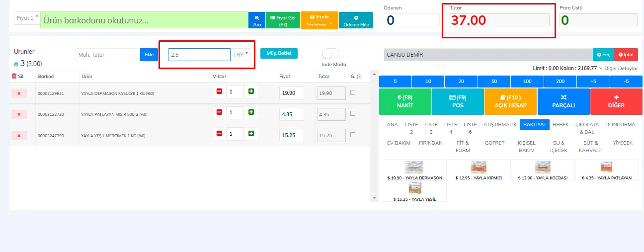Image resolution: width=644 pixels, height=252 pixels.
Task: Click the -5 adjustment button
Action: tap(626, 82)
